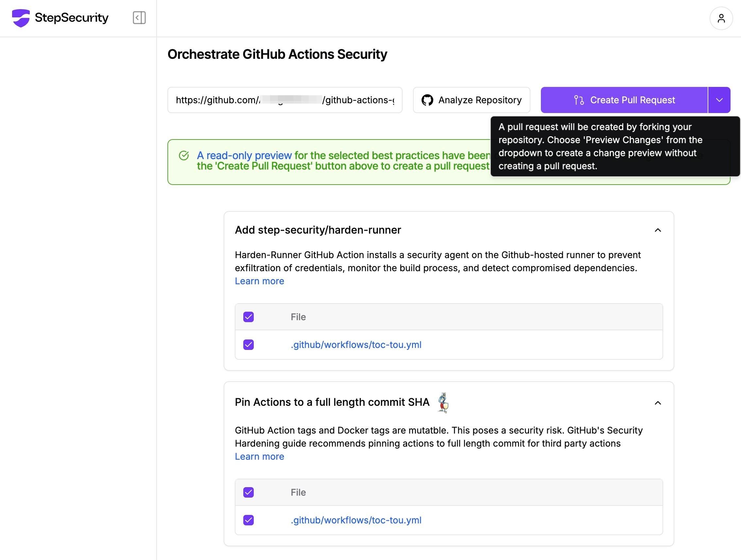Toggle select-all File checkbox in harden-runner table
Screen dimensions: 741x560
pos(249,317)
